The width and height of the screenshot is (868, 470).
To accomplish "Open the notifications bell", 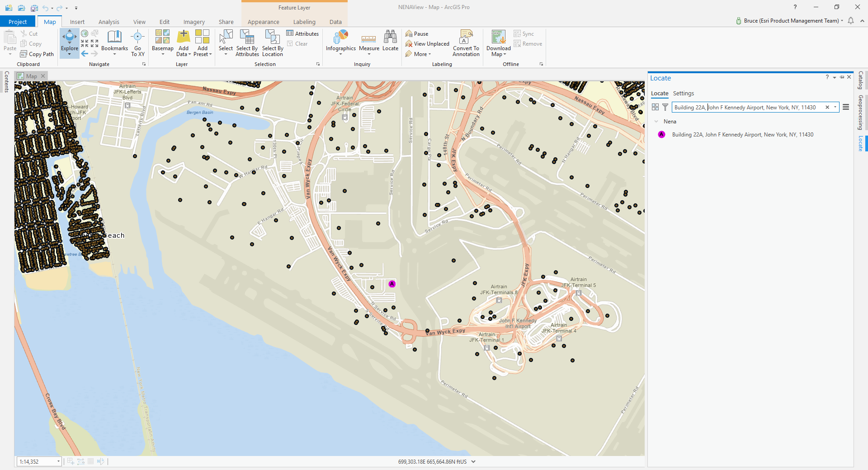I will pos(851,21).
